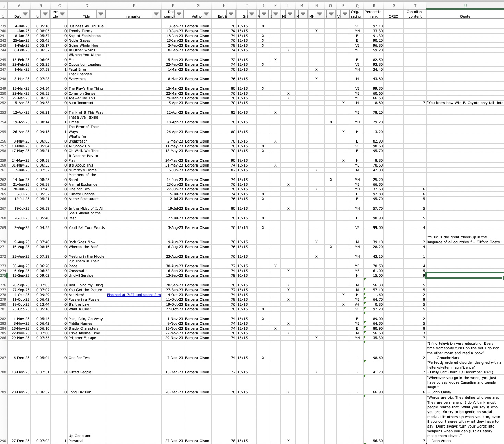Click the 'Orig. rating' header cell
This screenshot has width=504, height=444.
pyautogui.click(x=357, y=14)
